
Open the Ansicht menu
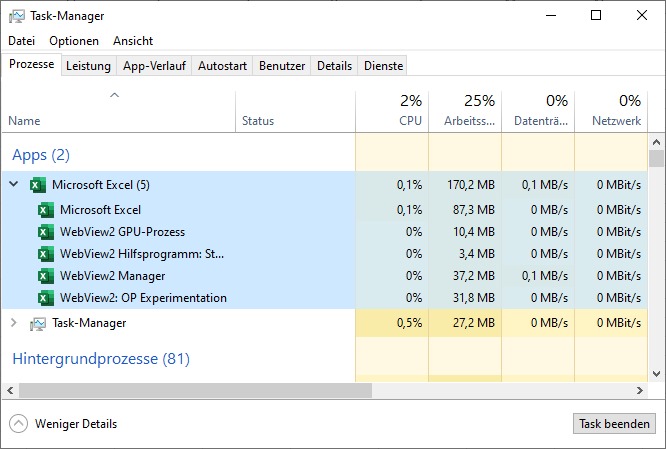(133, 41)
